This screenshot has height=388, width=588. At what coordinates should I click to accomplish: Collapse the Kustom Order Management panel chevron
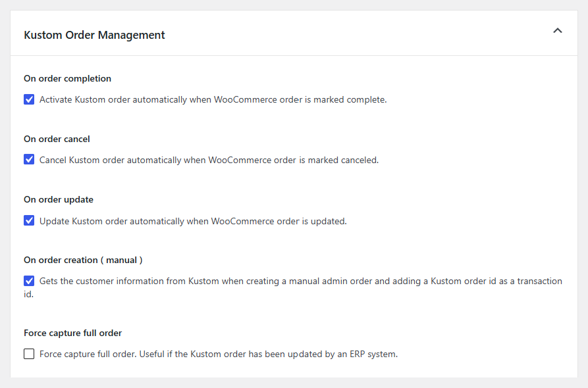click(558, 31)
